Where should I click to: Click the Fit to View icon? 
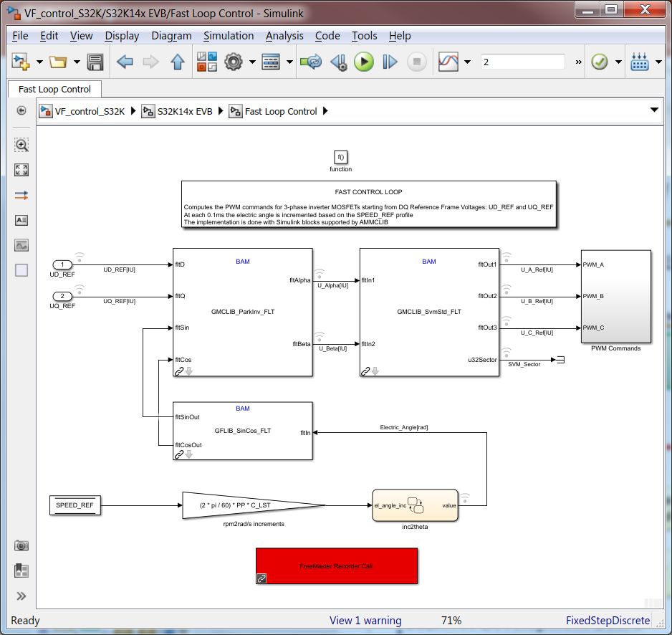[x=21, y=171]
